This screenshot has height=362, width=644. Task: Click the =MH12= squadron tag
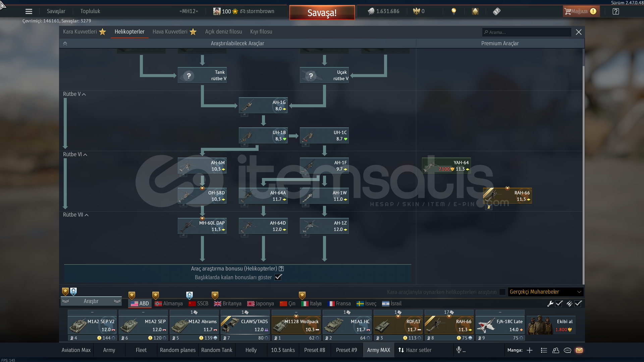coord(189,11)
